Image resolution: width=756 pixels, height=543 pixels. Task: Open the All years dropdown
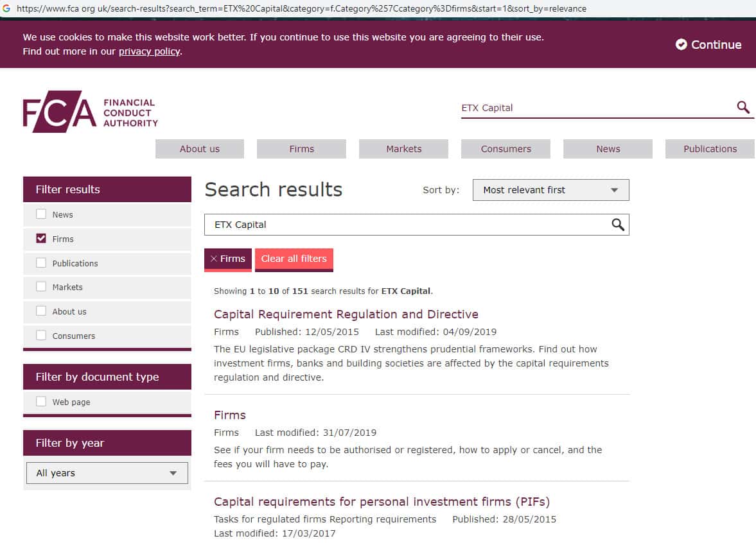tap(107, 473)
